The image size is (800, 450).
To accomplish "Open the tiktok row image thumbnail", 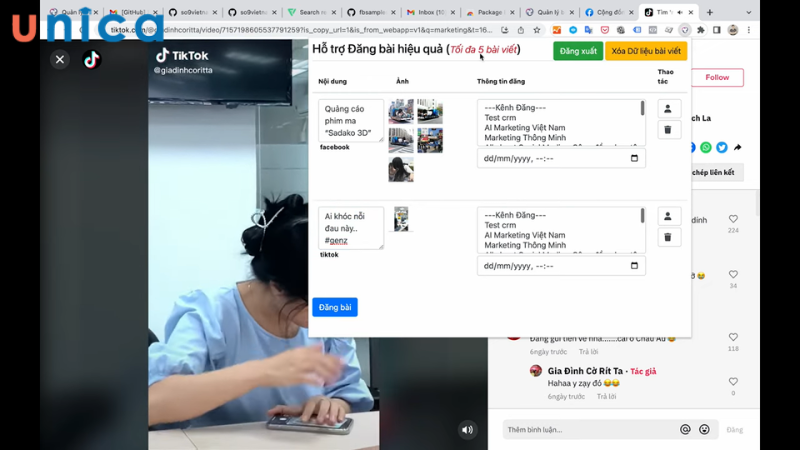I will [401, 219].
